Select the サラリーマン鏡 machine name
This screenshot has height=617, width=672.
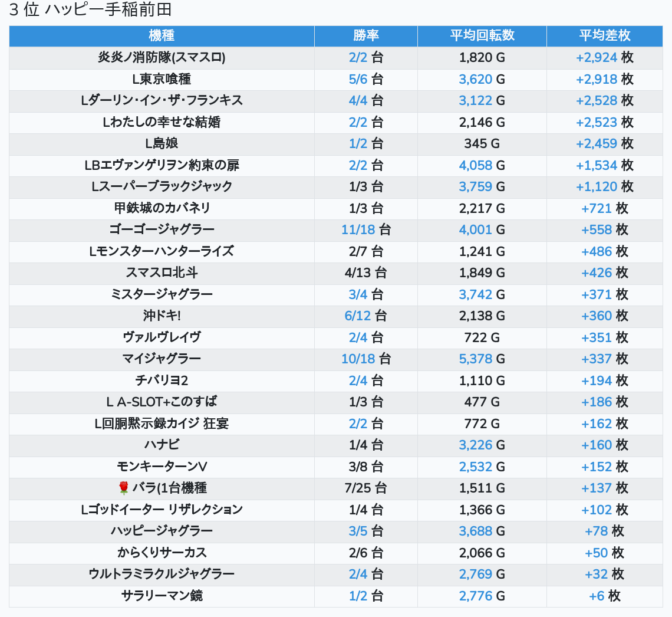point(162,596)
